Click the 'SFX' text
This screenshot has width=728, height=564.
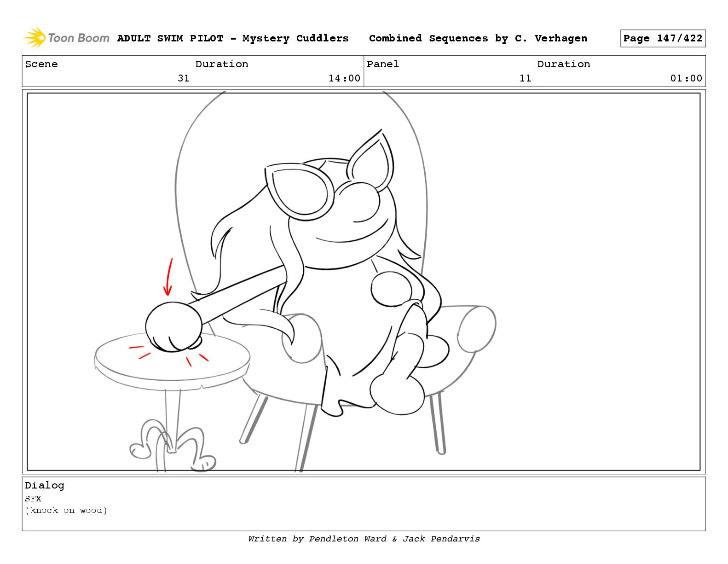[33, 499]
